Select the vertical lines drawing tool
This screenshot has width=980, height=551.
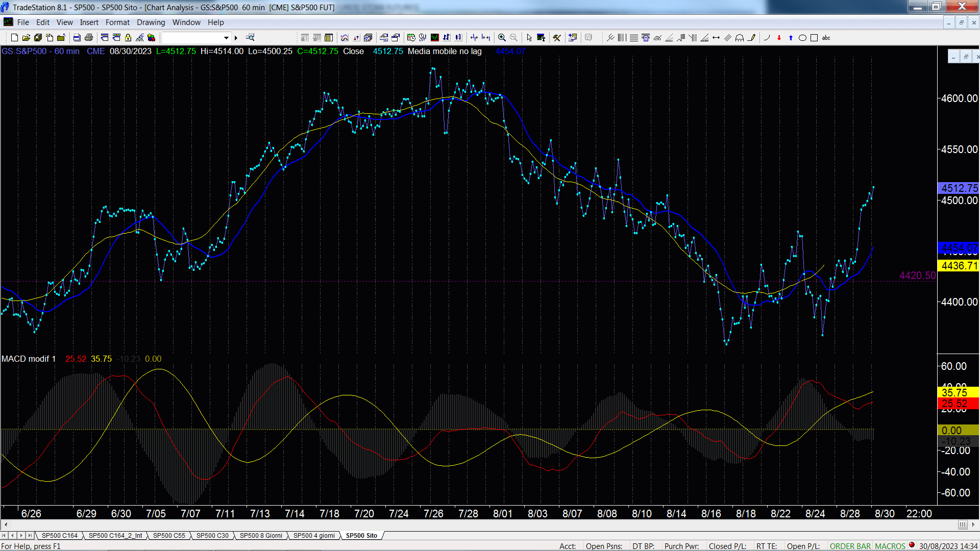[622, 37]
